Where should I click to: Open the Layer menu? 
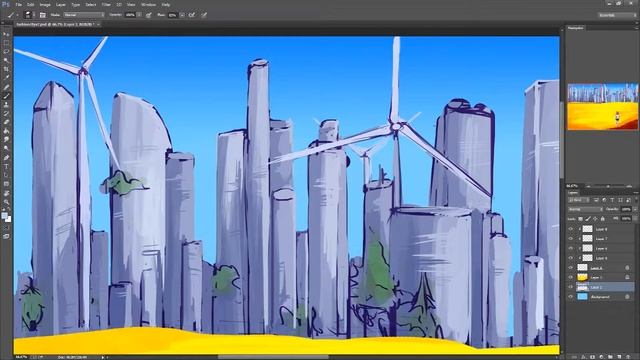coord(61,4)
